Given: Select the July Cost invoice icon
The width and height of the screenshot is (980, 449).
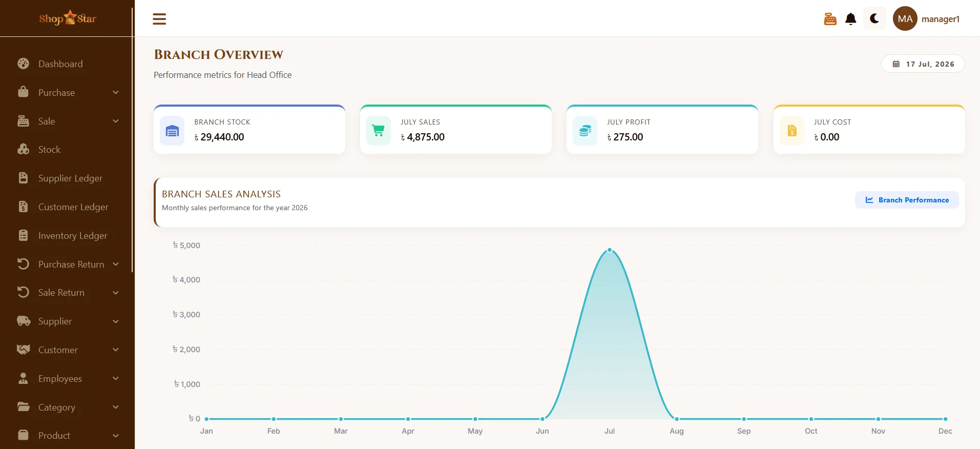Looking at the screenshot, I should click(792, 131).
